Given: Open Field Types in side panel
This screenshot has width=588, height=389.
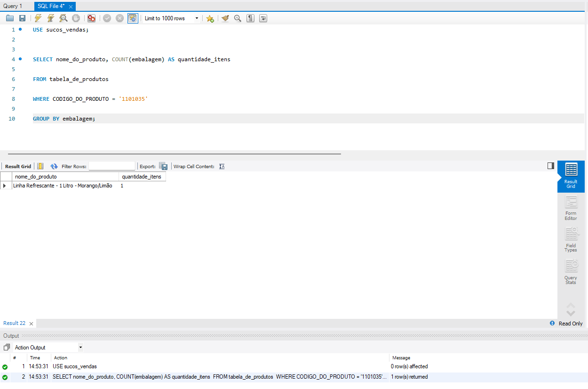Looking at the screenshot, I should click(571, 240).
